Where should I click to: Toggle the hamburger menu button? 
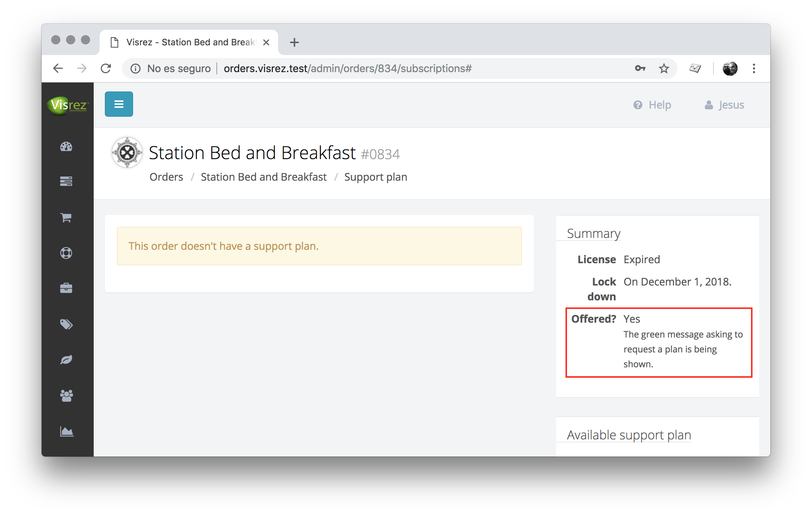119,104
